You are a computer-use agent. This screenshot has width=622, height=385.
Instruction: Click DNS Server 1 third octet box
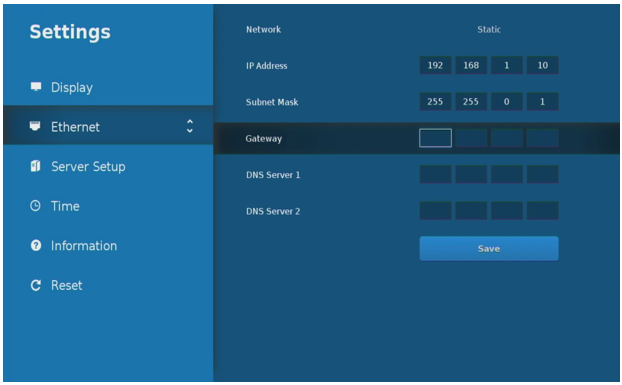tap(507, 174)
